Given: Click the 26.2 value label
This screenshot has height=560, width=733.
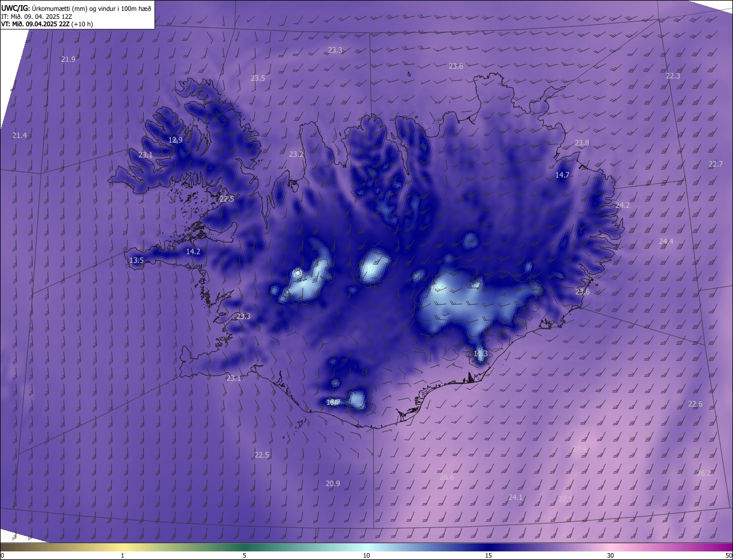Looking at the screenshot, I should (704, 473).
